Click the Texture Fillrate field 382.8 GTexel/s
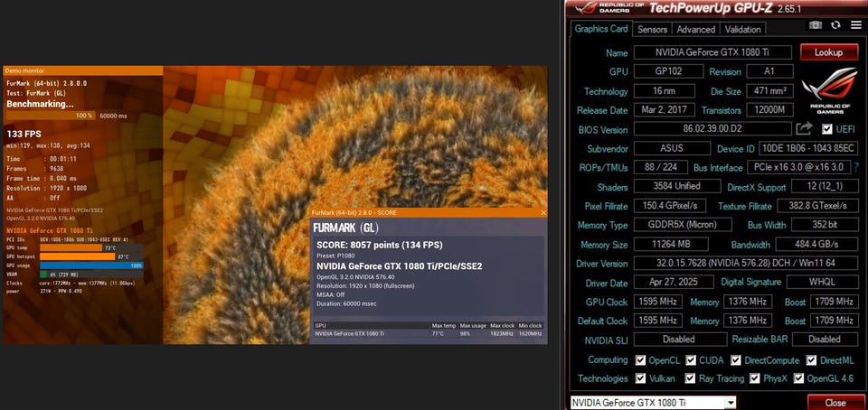Viewport: 868px width, 410px height. (817, 206)
